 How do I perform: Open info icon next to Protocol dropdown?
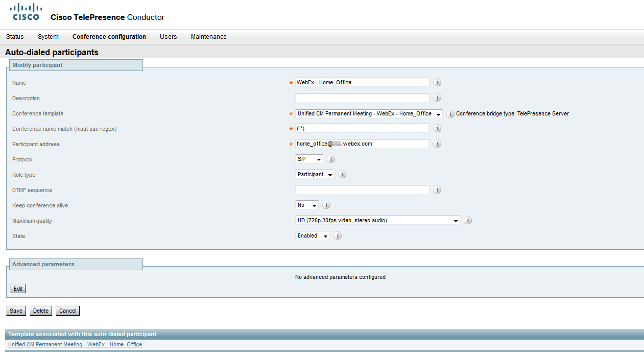coord(331,159)
